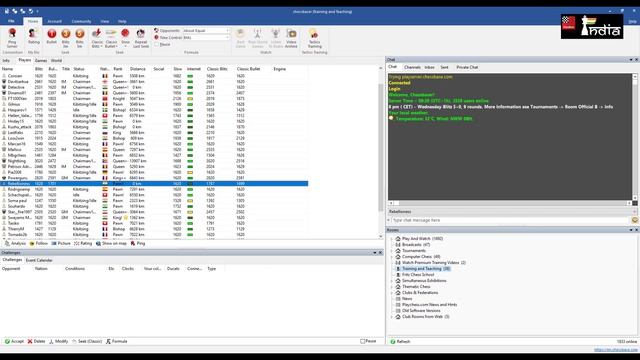Click Ping in players toolbar
Viewport: 640px width, 360px height.
click(x=138, y=243)
